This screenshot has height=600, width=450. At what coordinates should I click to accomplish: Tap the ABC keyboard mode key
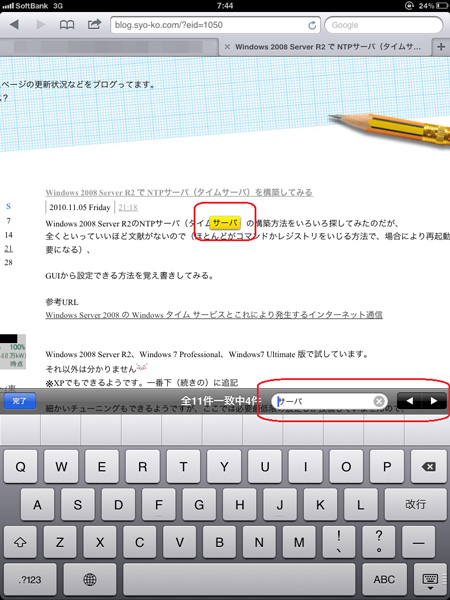point(384,580)
